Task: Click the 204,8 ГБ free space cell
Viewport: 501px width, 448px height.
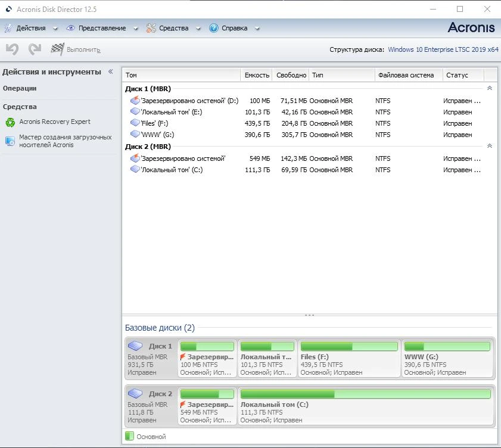Action: pyautogui.click(x=294, y=123)
